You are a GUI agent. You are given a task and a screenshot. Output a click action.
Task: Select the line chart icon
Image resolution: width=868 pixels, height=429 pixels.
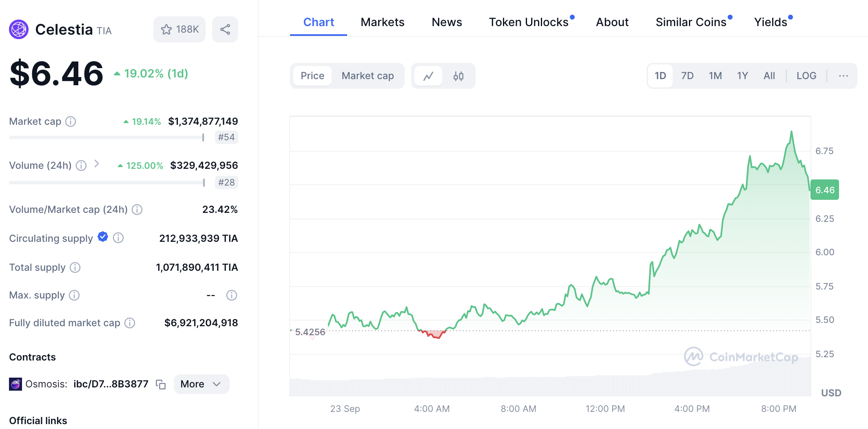point(428,76)
